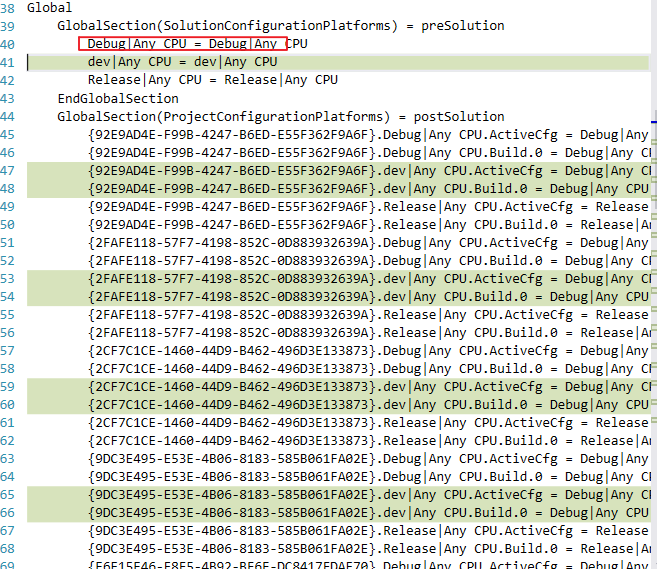Click line 56 2FAFE118 Release Build.0 entry

pyautogui.click(x=369, y=333)
